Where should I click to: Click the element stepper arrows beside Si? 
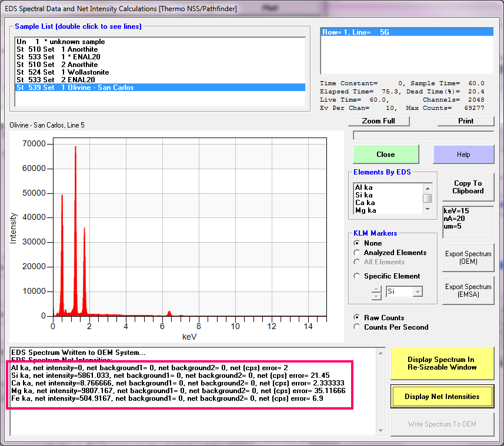(x=377, y=291)
